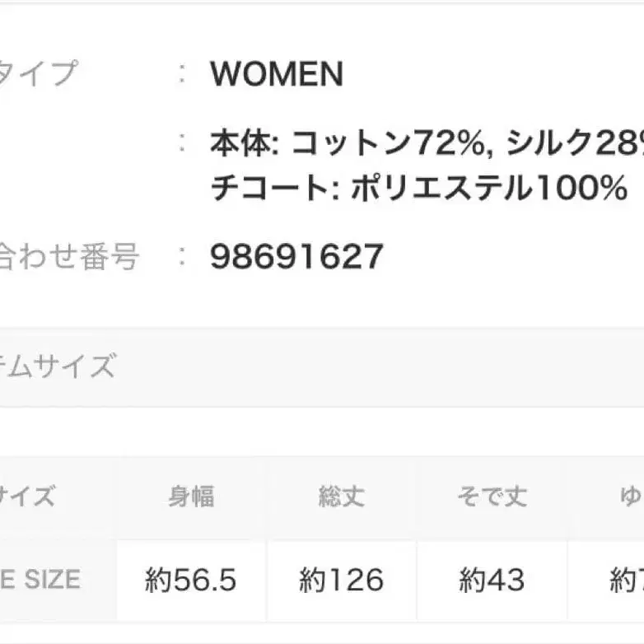Click the そで丈 column header
Image resolution: width=644 pixels, height=644 pixels.
tap(492, 497)
